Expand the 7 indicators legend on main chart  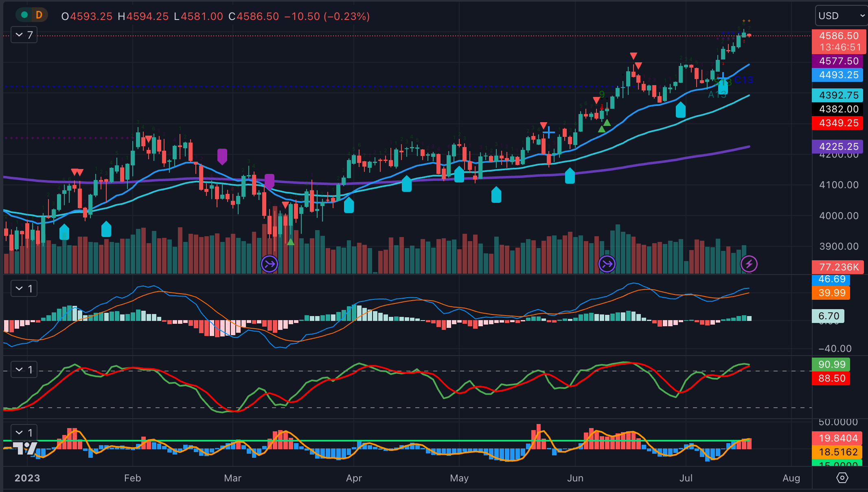tap(24, 35)
